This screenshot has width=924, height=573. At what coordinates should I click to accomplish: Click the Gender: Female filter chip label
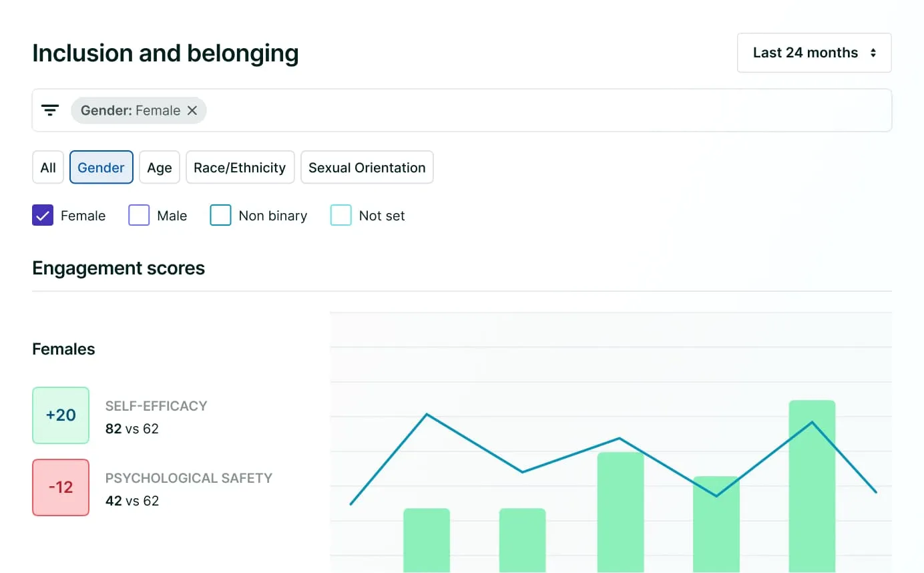point(130,111)
